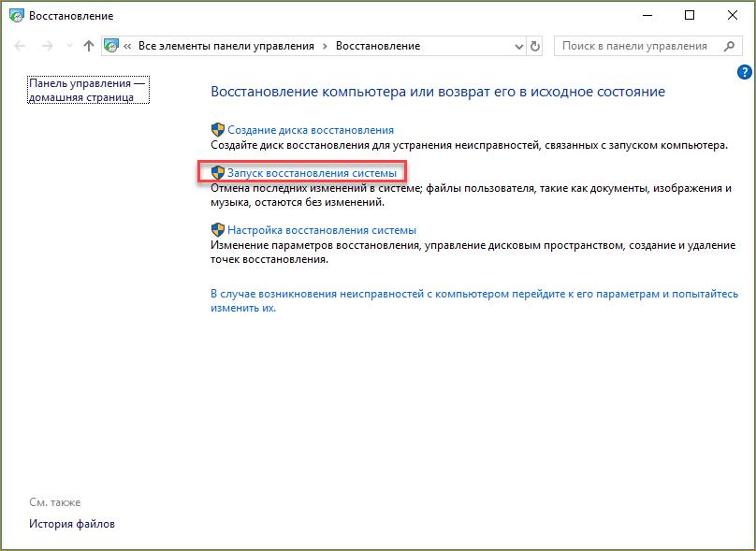This screenshot has height=551, width=756.
Task: Click shield icon beside Запуск восстановления системы
Action: 218,172
